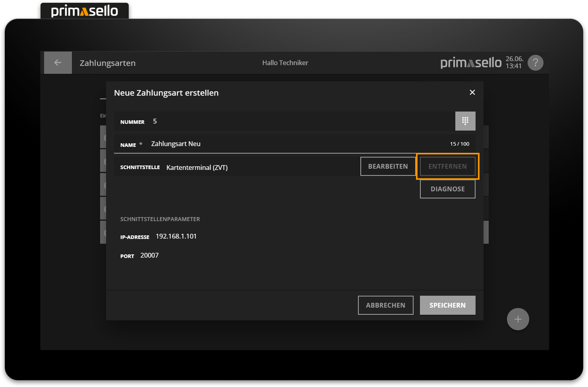The image size is (588, 387).
Task: Click the primasello logo tab above the window
Action: (85, 11)
